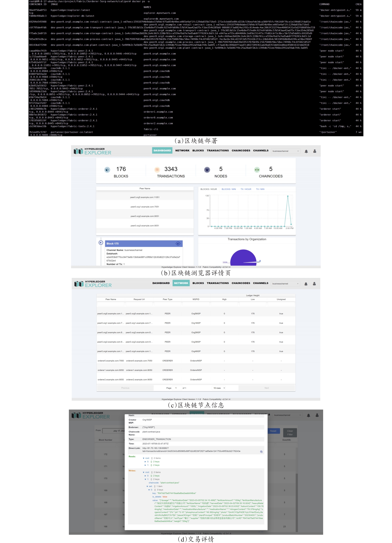Click explorer.mynetwork.com in the docker ps output
392x543 pixels.
coord(160,13)
